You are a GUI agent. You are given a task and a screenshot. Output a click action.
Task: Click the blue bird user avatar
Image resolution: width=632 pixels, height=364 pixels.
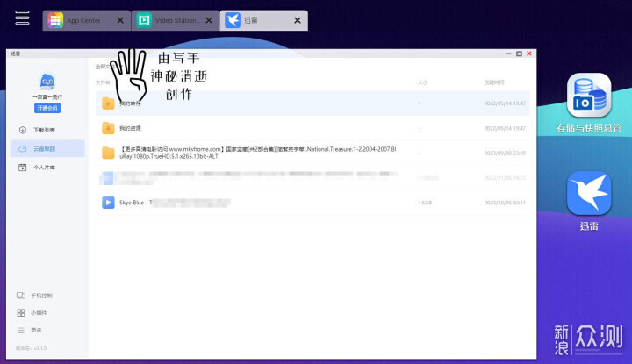pyautogui.click(x=47, y=82)
